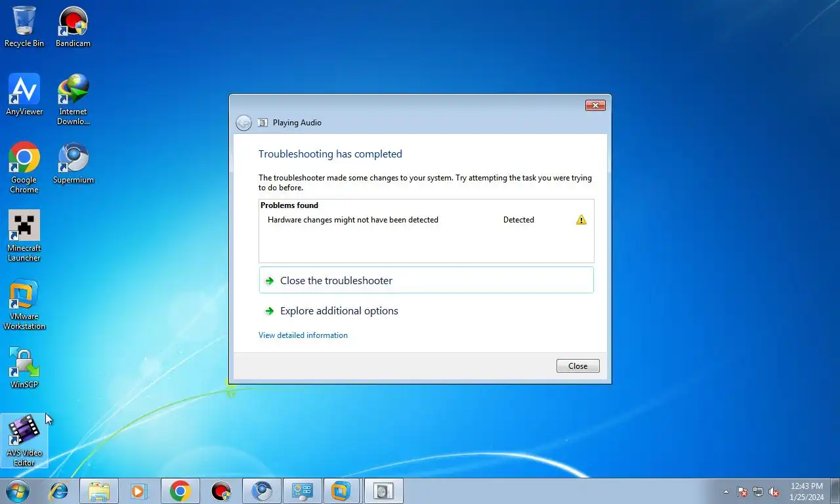Screen dimensions: 840x504
Task: Select the AVS Video Editor desktop shortcut
Action: tap(24, 441)
